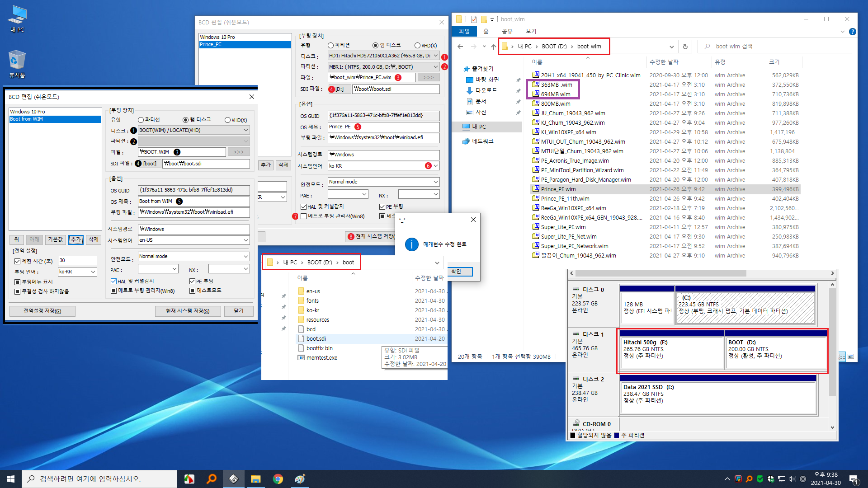
Task: Refresh the boot_wim folder view
Action: [685, 47]
